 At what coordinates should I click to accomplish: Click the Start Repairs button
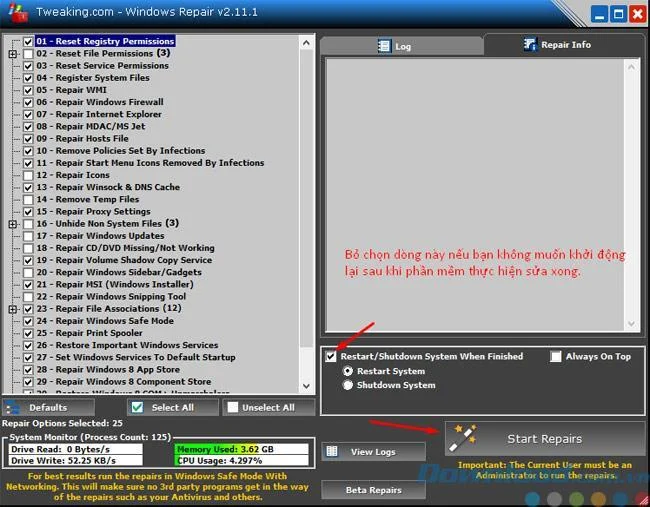coord(545,439)
